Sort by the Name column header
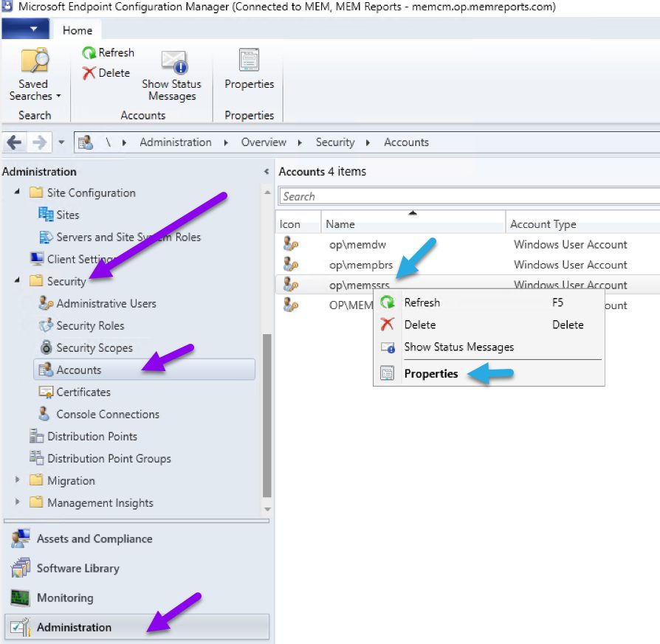 coord(413,224)
